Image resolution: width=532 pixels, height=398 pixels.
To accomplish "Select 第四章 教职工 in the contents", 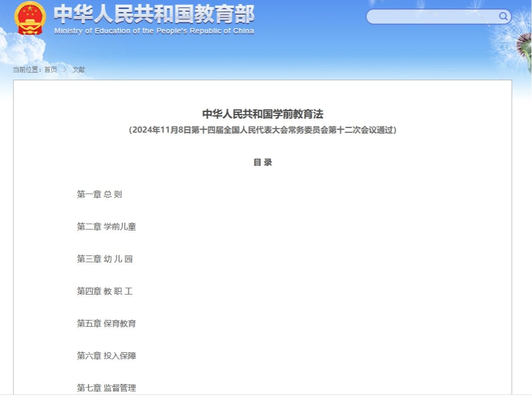I will tap(105, 291).
